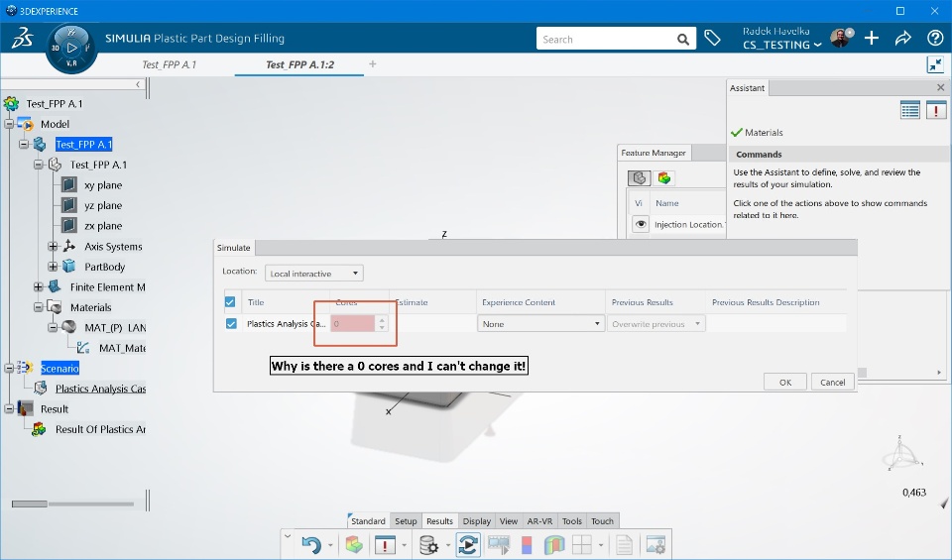Collapse the Model tree node
952x560 pixels.
[x=9, y=124]
